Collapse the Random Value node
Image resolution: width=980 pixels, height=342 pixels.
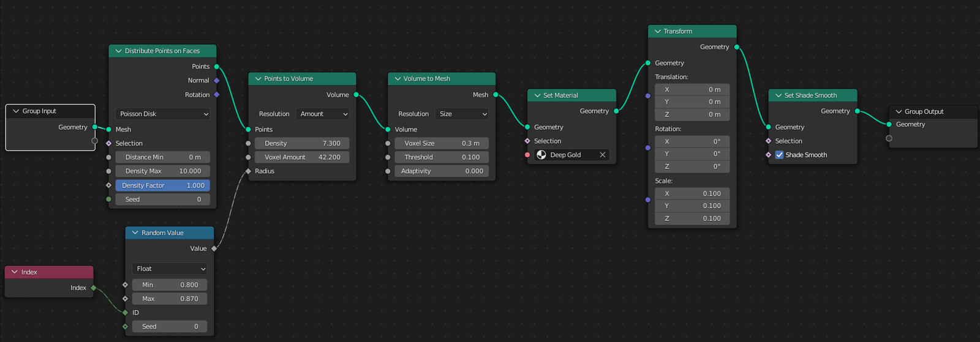tap(135, 233)
